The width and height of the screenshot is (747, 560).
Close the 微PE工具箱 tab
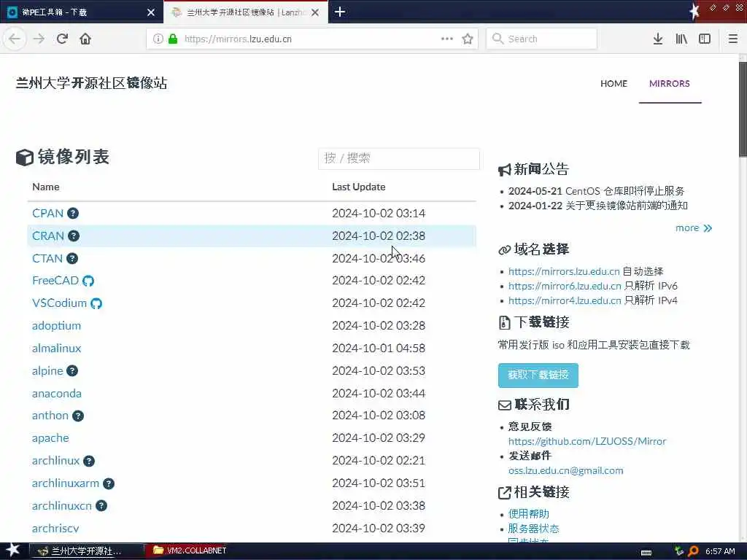click(150, 12)
